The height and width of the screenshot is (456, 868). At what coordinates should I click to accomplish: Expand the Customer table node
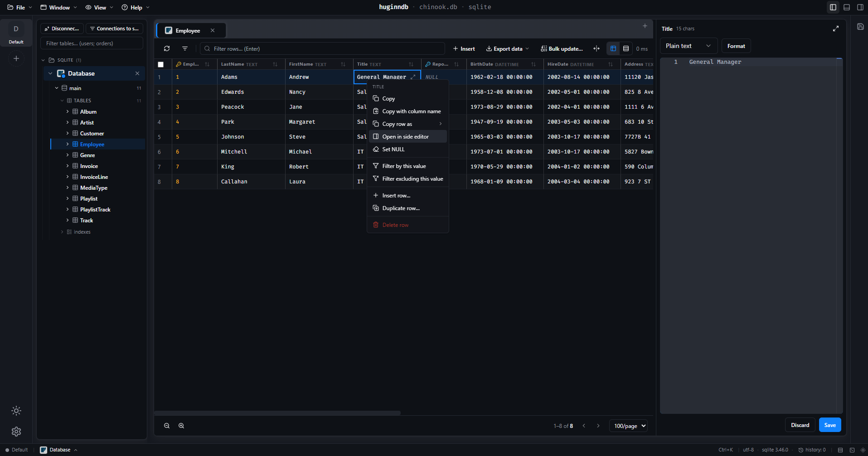(x=68, y=133)
